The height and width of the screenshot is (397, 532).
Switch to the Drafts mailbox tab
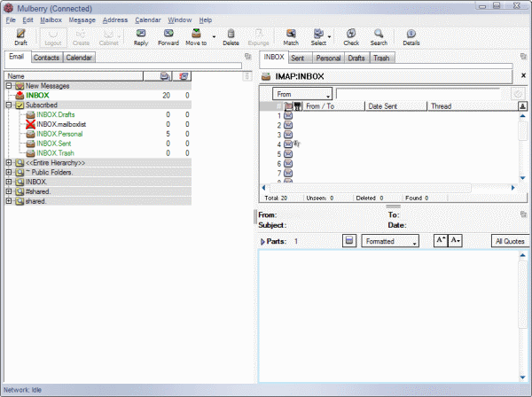pyautogui.click(x=356, y=58)
